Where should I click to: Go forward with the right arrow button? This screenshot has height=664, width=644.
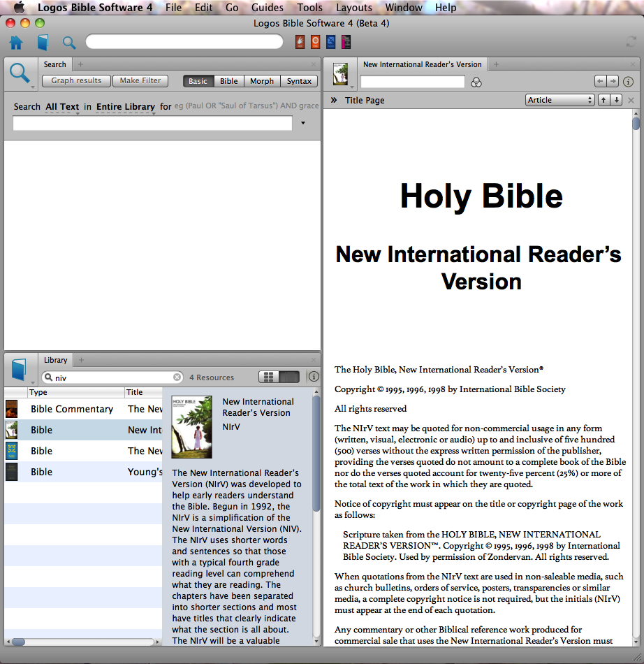(613, 81)
